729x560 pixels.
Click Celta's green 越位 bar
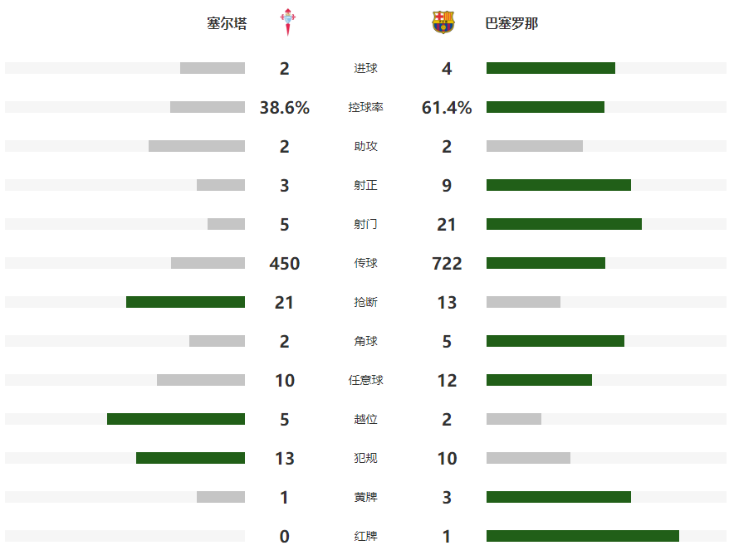coord(176,419)
